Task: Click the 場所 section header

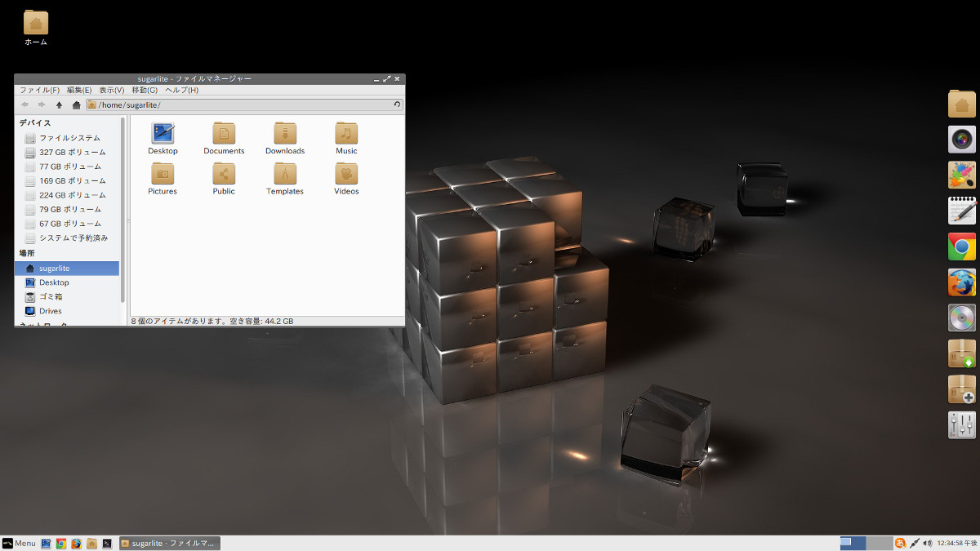Action: coord(27,253)
